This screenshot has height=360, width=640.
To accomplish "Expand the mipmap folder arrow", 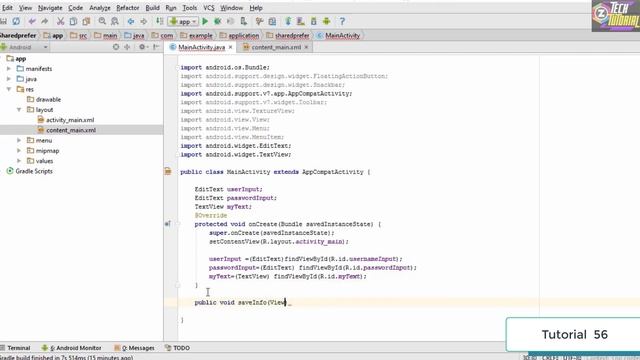I will pyautogui.click(x=19, y=151).
